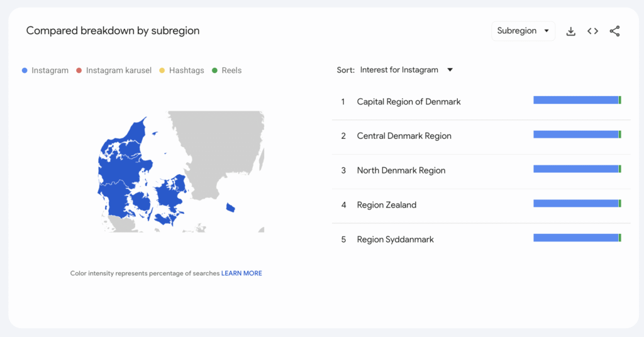Open the embed code icon
Screen dimensions: 644x337
pyautogui.click(x=592, y=31)
